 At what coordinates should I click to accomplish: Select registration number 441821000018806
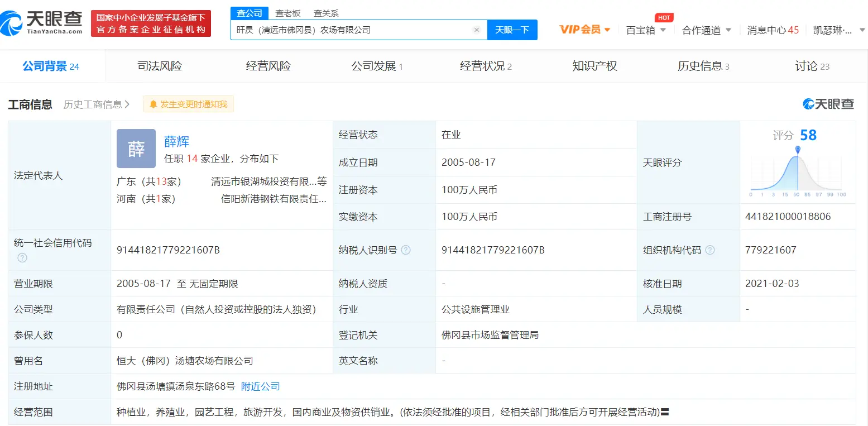coord(788,217)
